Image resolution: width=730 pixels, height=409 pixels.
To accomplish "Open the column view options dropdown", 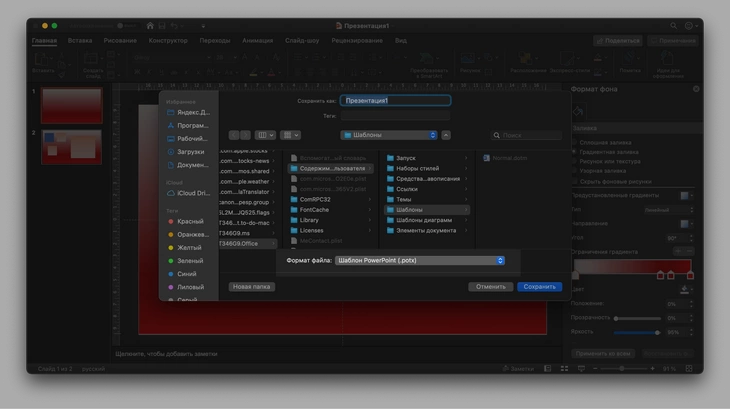I will 265,135.
